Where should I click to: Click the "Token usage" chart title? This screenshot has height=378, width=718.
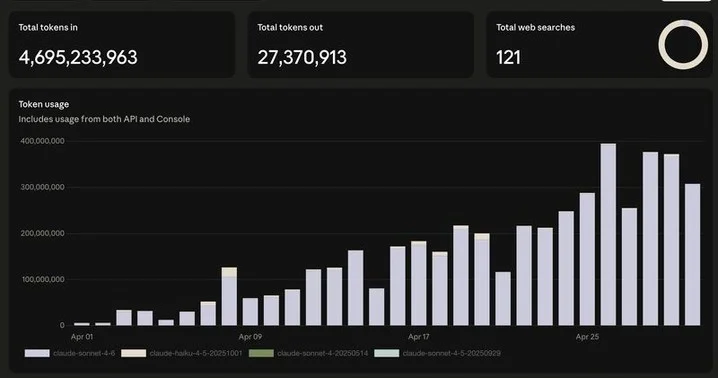44,104
